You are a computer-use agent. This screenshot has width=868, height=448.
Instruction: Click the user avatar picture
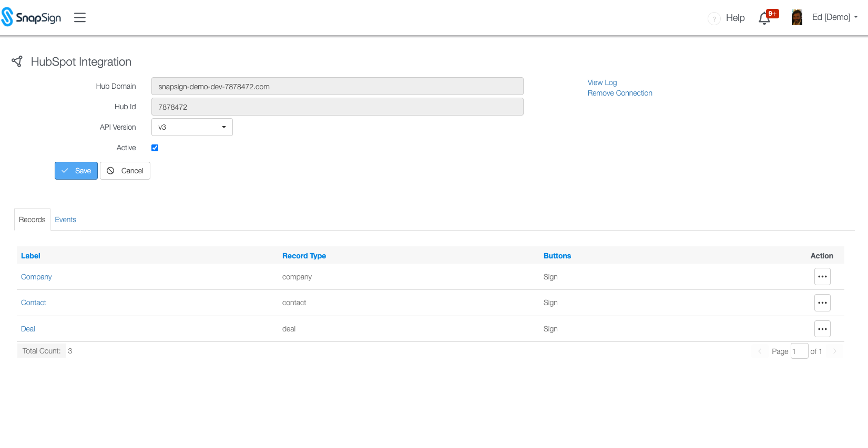click(797, 17)
